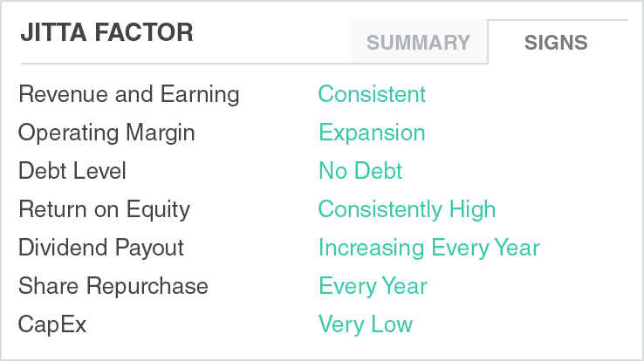Select the Signs tab
Viewport: 644px width, 361px height.
coord(556,42)
